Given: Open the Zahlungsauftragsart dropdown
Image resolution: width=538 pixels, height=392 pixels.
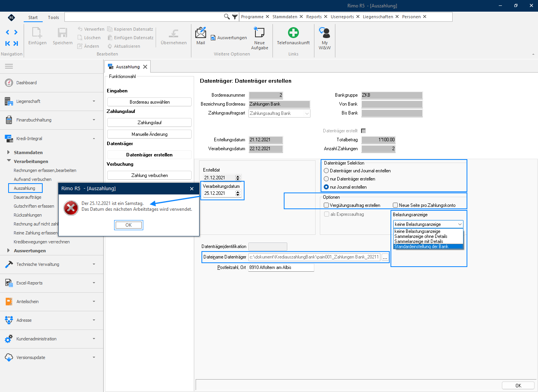Looking at the screenshot, I should click(x=279, y=113).
